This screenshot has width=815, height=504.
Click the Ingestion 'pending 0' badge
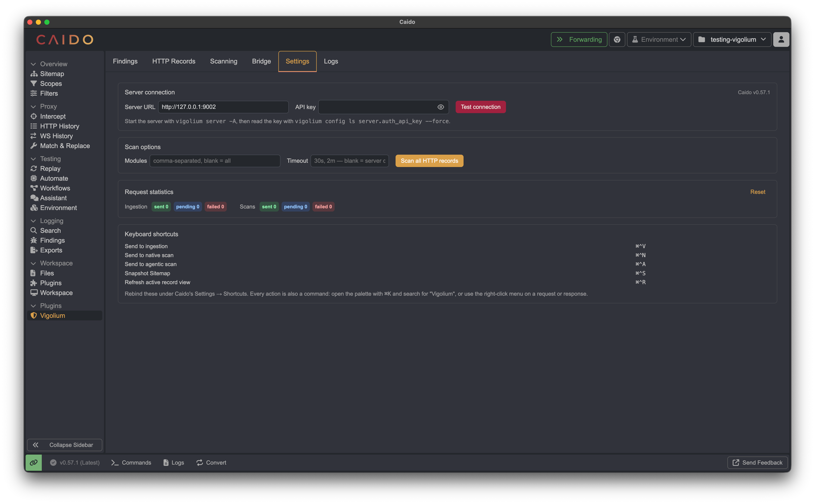click(x=188, y=207)
